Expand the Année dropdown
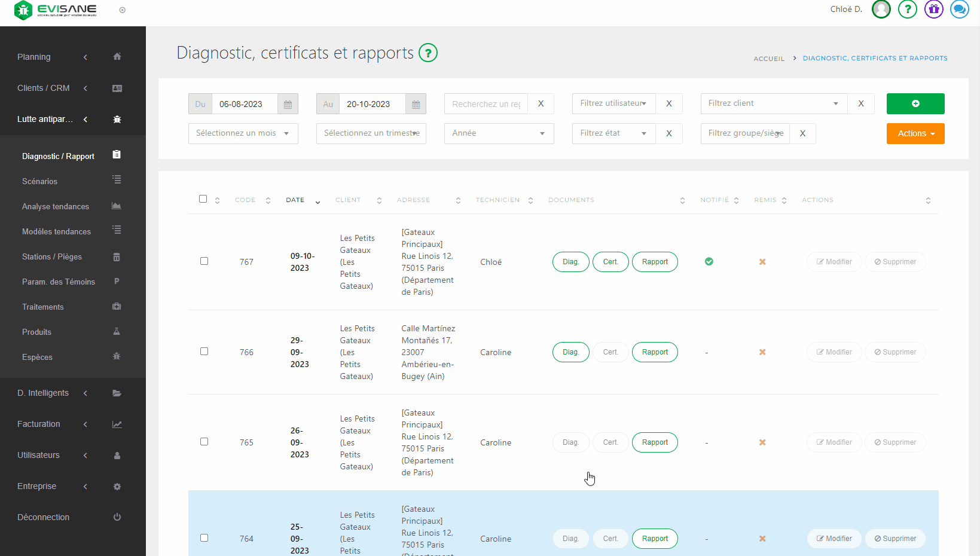 pyautogui.click(x=498, y=133)
